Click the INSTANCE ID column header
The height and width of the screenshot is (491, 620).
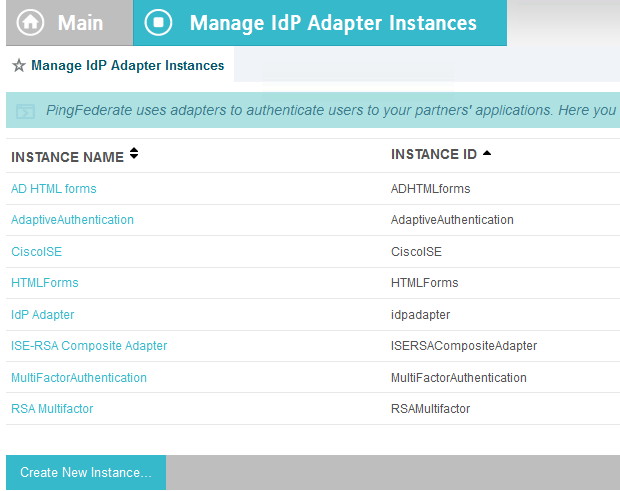(x=434, y=154)
